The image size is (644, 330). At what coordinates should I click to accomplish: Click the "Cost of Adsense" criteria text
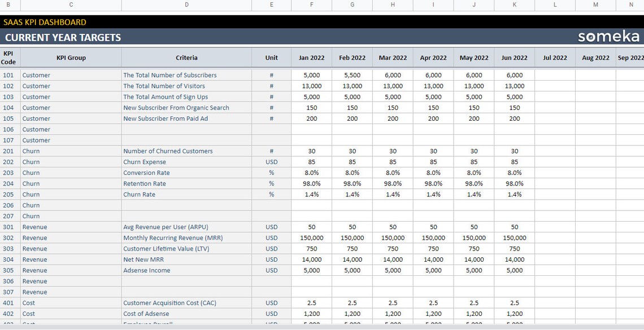pos(147,314)
